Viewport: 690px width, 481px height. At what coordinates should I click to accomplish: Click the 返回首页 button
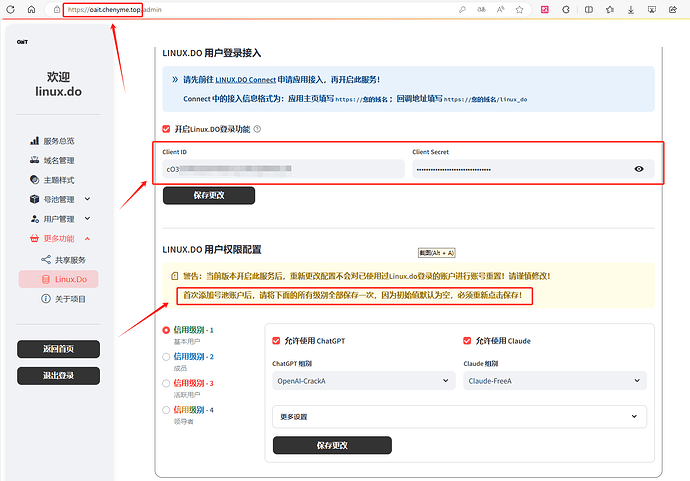point(59,349)
